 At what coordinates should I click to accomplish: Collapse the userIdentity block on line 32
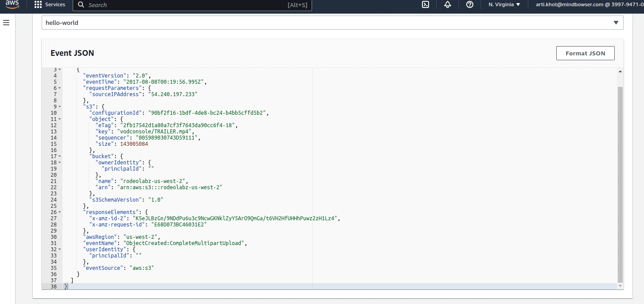pyautogui.click(x=60, y=249)
